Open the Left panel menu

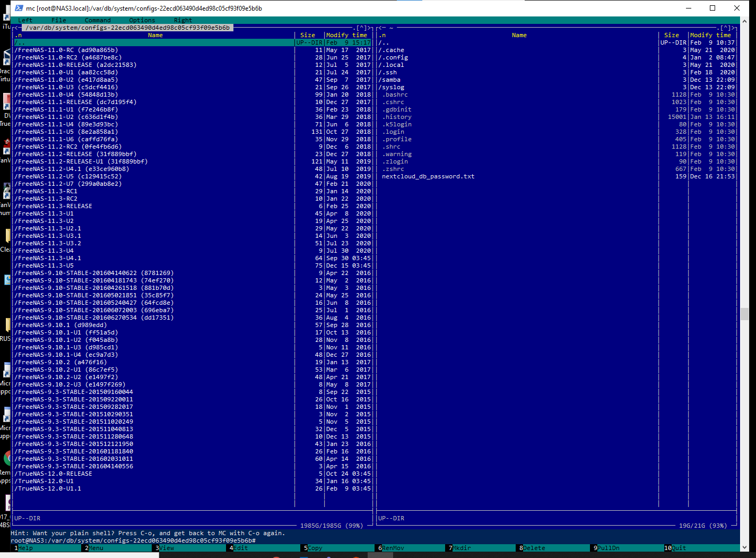pyautogui.click(x=25, y=20)
